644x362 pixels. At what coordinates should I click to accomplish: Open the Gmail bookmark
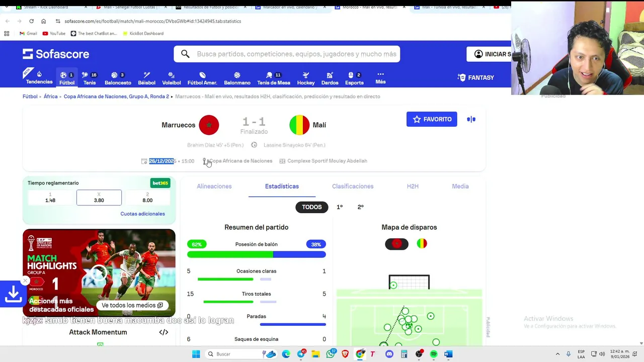pos(28,33)
